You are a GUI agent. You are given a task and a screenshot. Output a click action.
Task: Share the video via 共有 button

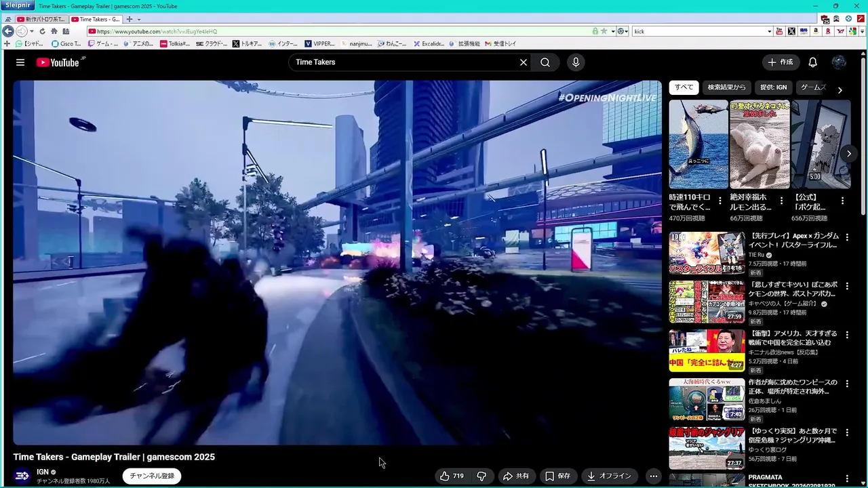[515, 476]
